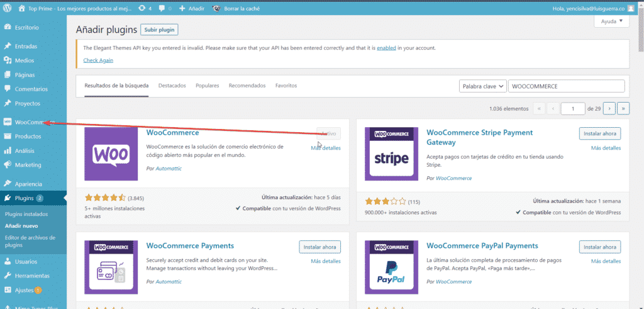Install WooCommerce Payments now
Screen dimensions: 644x309
(x=319, y=247)
